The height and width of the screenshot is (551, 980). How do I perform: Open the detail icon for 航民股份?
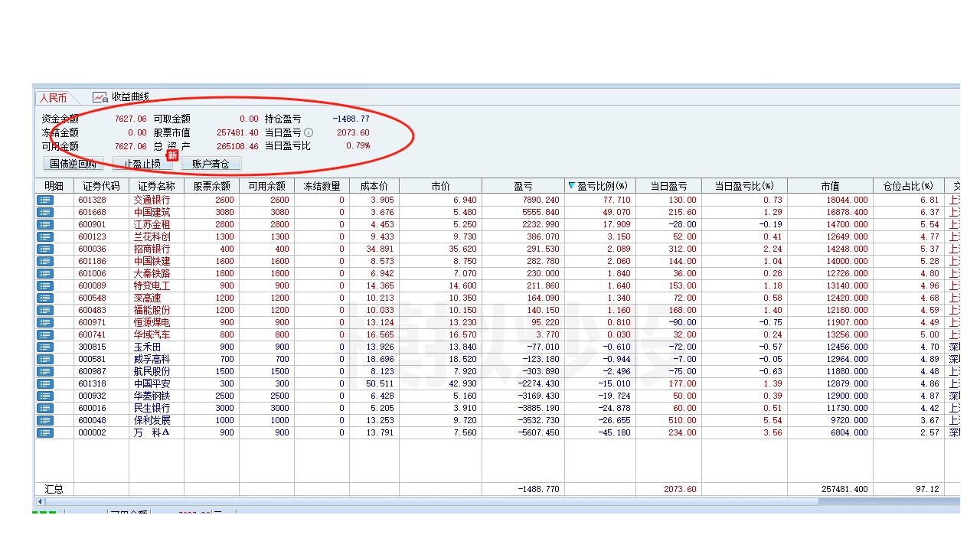pyautogui.click(x=45, y=371)
